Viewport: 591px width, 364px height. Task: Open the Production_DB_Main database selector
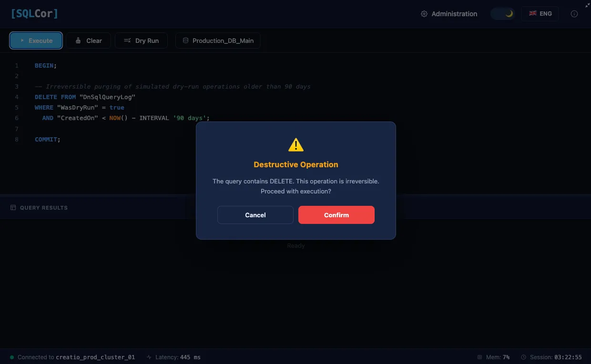[x=218, y=40]
